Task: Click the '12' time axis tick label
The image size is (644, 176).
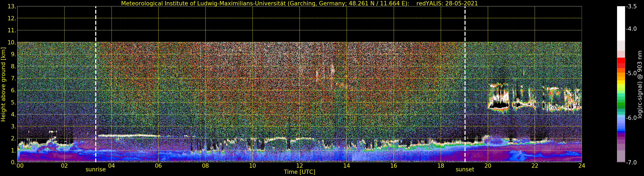Action: coord(299,166)
